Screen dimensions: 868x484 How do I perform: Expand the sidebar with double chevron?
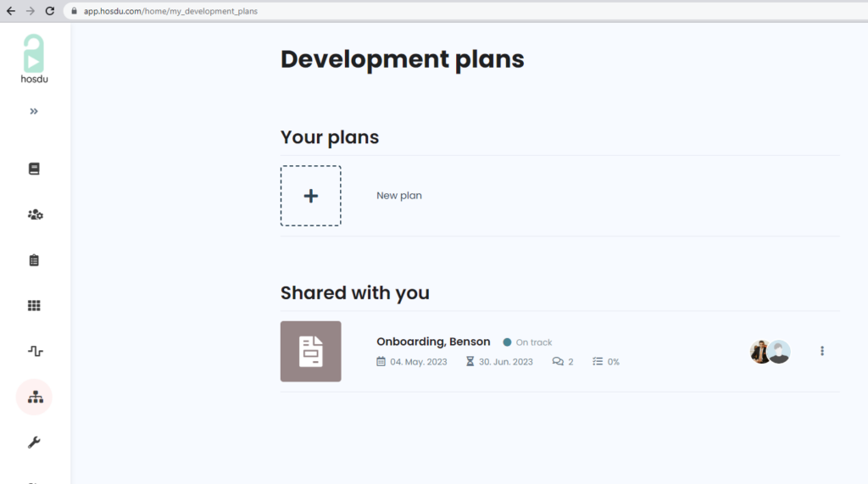point(34,111)
